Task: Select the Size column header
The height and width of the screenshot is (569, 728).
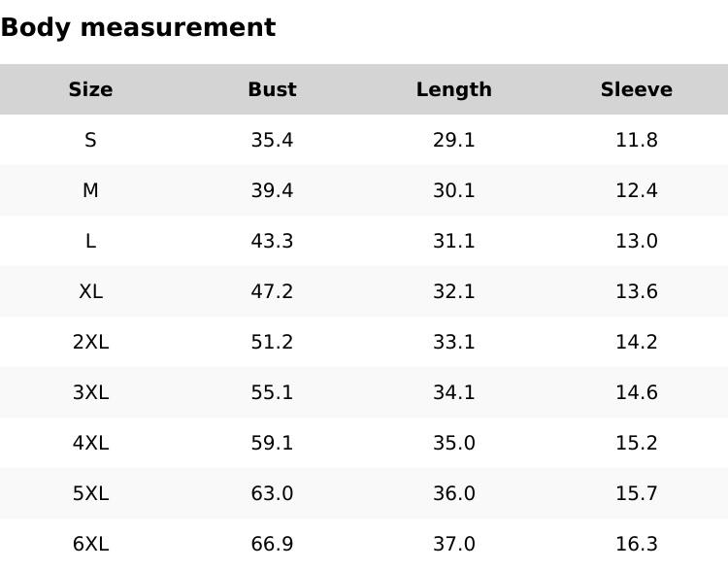Action: [x=90, y=89]
